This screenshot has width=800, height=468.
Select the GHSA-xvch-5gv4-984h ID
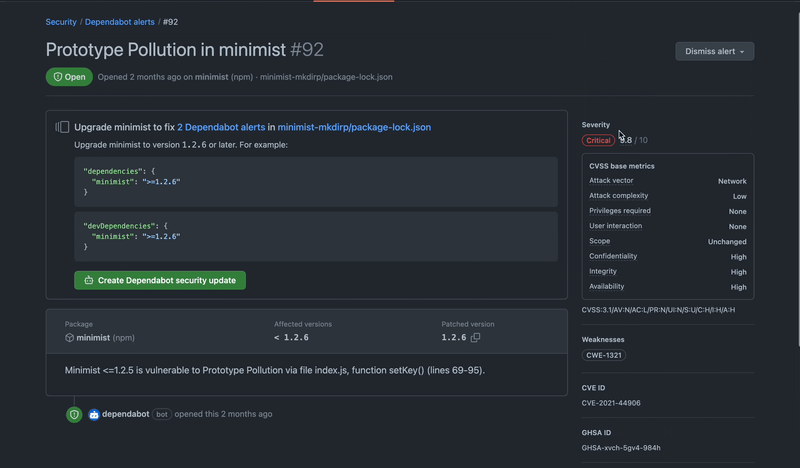click(x=621, y=448)
